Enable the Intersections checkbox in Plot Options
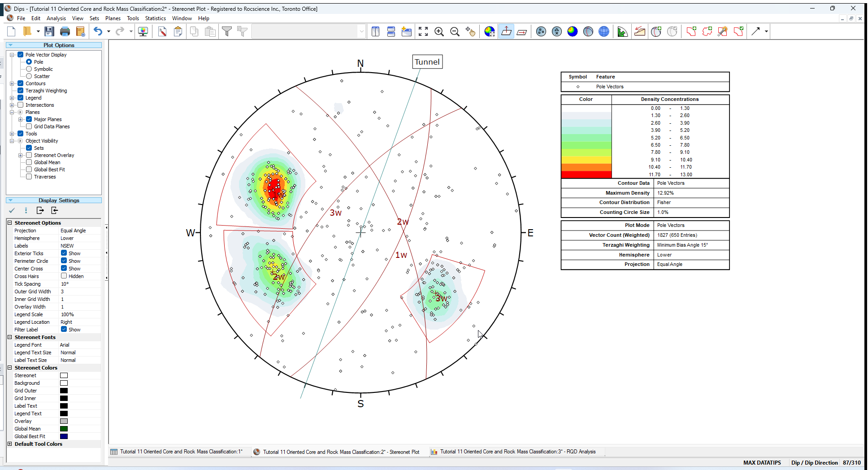 [x=21, y=104]
